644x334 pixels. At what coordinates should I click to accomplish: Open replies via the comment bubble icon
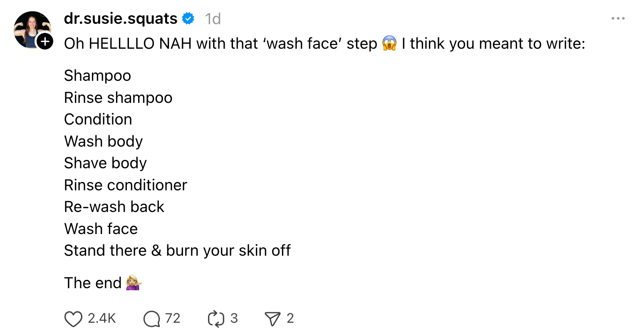151,319
